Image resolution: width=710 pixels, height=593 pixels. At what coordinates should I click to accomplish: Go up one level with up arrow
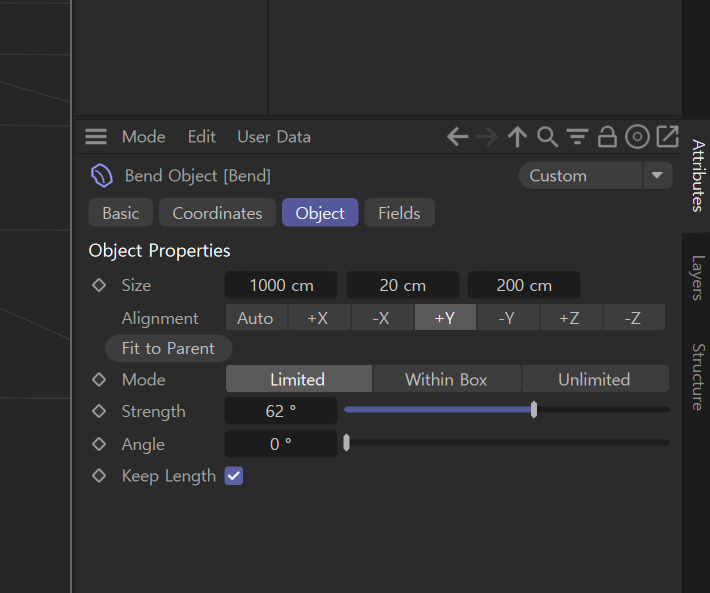pyautogui.click(x=517, y=137)
